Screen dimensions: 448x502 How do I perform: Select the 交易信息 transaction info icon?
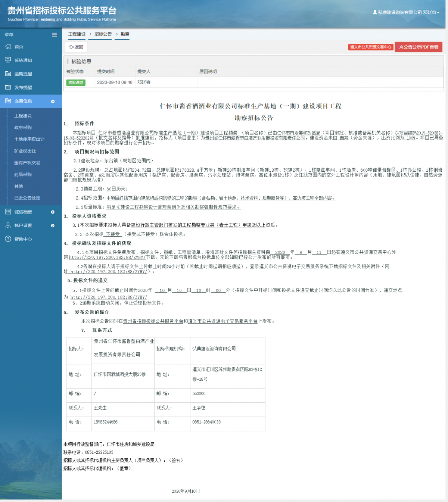click(8, 101)
